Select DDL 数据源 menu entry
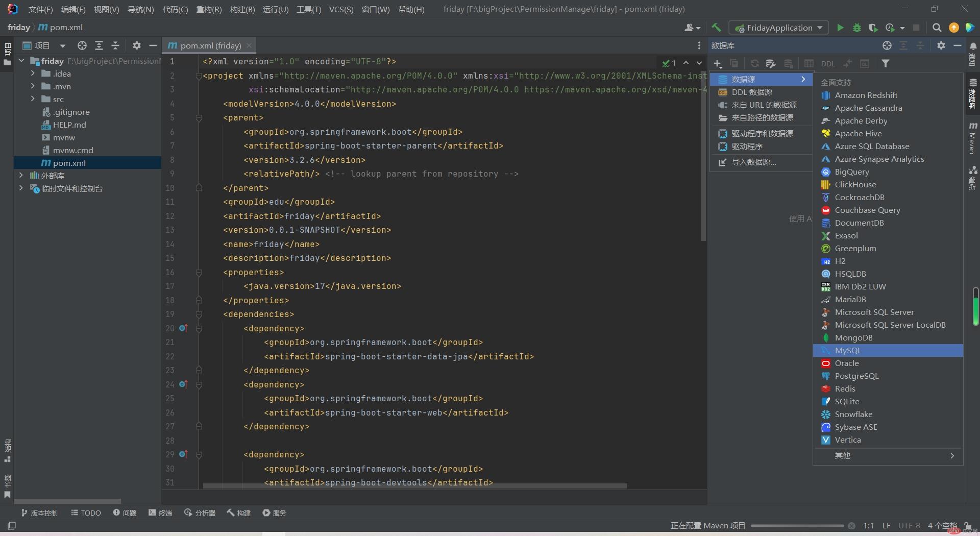The width and height of the screenshot is (980, 536). (x=761, y=92)
